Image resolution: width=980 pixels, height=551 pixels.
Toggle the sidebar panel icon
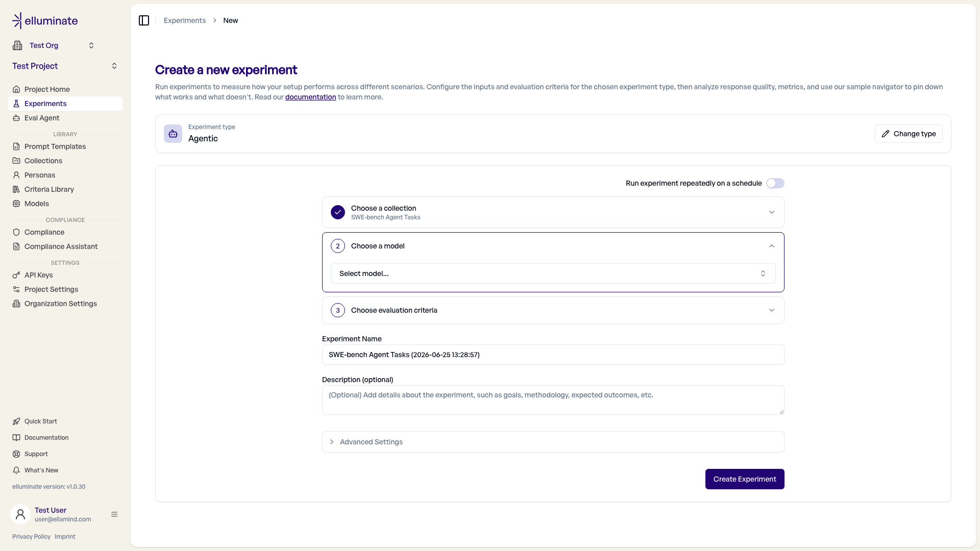click(144, 20)
